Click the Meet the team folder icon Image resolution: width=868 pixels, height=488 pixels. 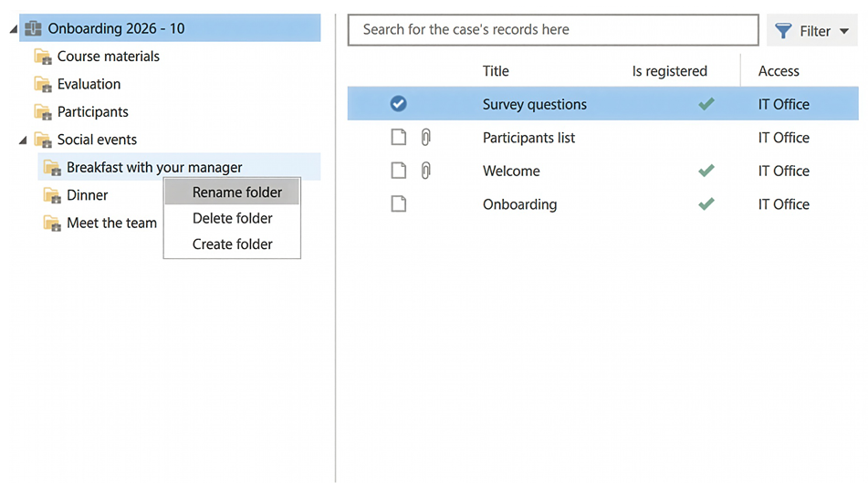coord(52,223)
